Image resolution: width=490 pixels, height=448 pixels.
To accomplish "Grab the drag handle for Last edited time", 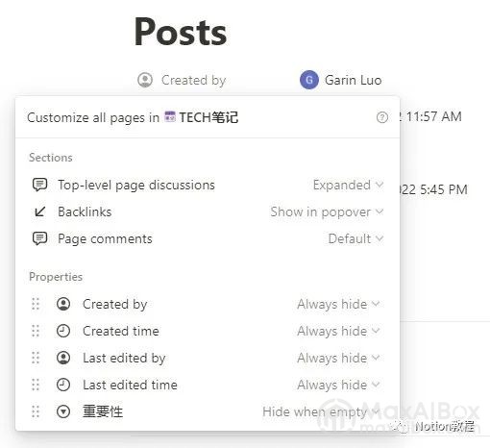I will [x=36, y=385].
